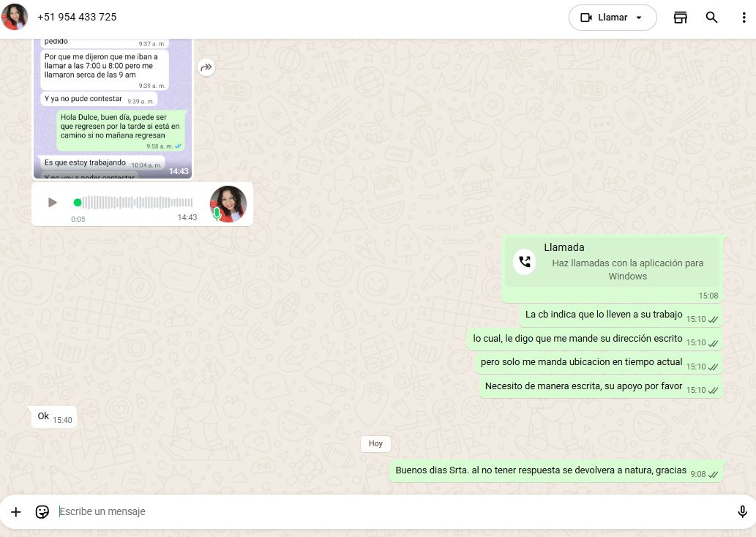
Task: Seek within the voice message waveform
Action: pyautogui.click(x=135, y=203)
